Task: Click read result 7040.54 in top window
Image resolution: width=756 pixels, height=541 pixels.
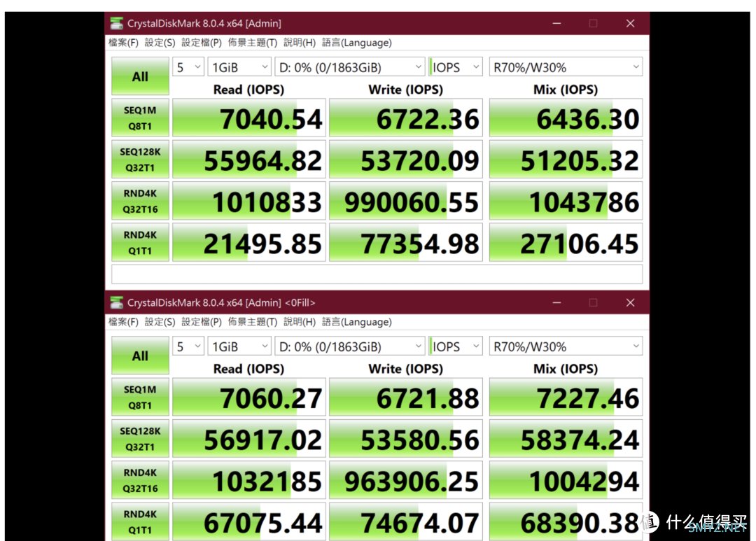Action: [249, 118]
